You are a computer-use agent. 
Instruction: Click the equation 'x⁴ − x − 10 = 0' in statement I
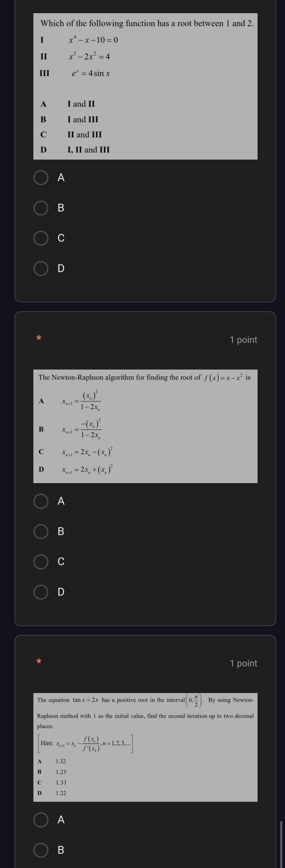93,40
